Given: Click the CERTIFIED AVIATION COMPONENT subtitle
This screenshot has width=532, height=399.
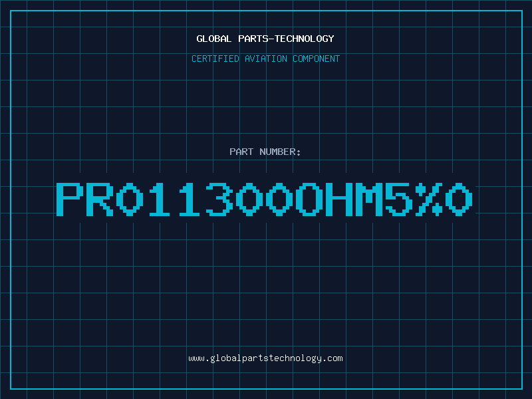Looking at the screenshot, I should click(x=265, y=59).
